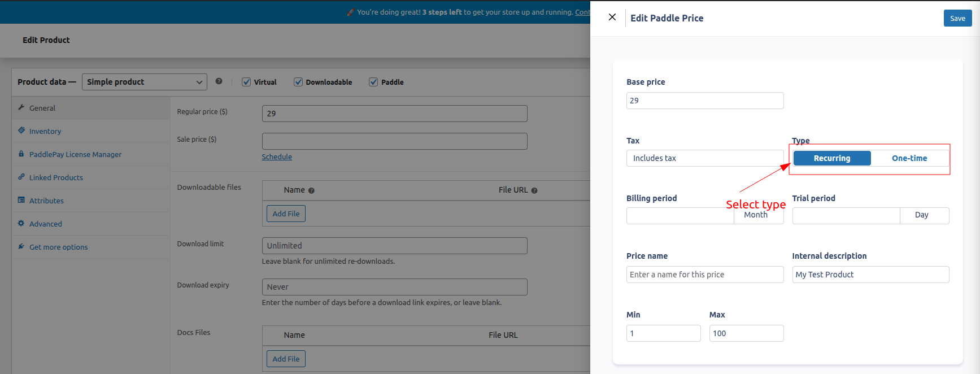Focus the Download expiry field
980x374 pixels.
pyautogui.click(x=394, y=287)
